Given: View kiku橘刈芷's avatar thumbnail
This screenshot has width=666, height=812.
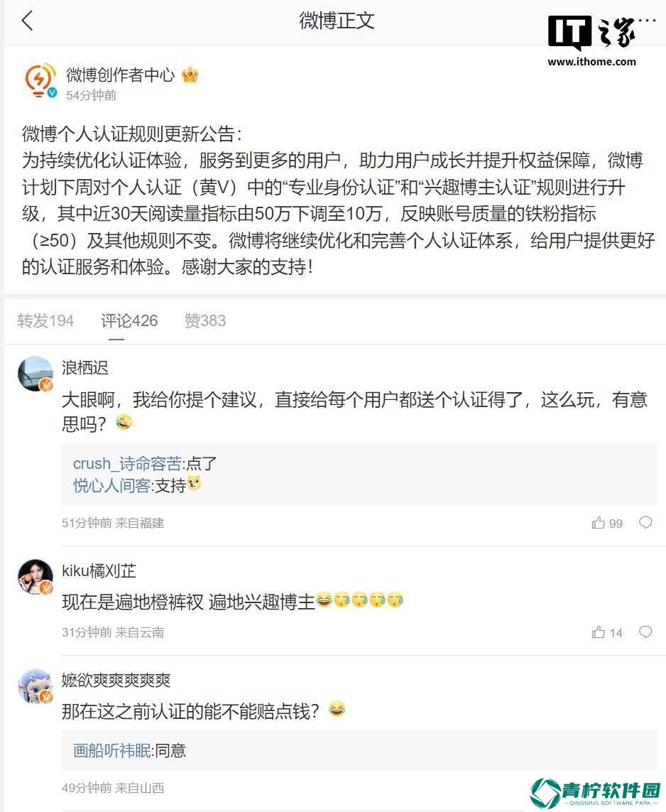Looking at the screenshot, I should pos(36,576).
